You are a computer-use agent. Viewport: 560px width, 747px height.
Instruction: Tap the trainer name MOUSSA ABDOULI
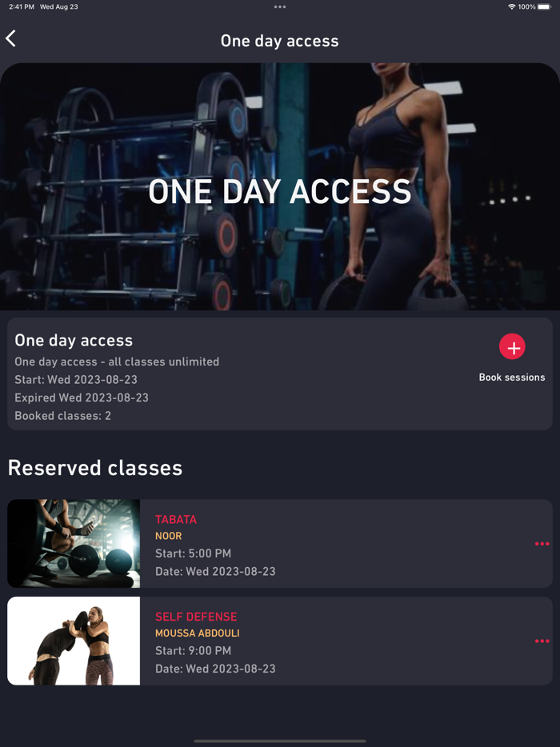pyautogui.click(x=198, y=633)
